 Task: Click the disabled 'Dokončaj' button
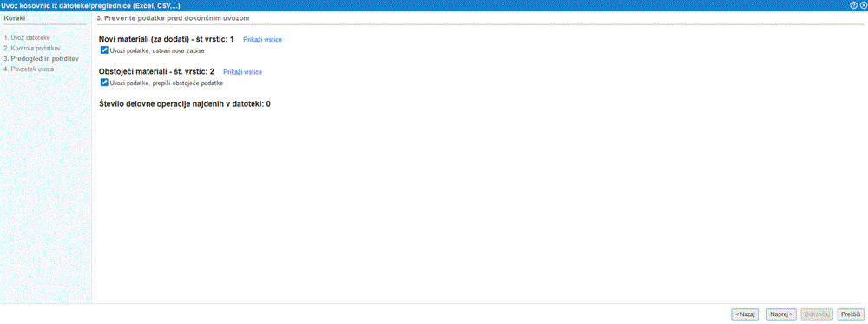point(817,314)
